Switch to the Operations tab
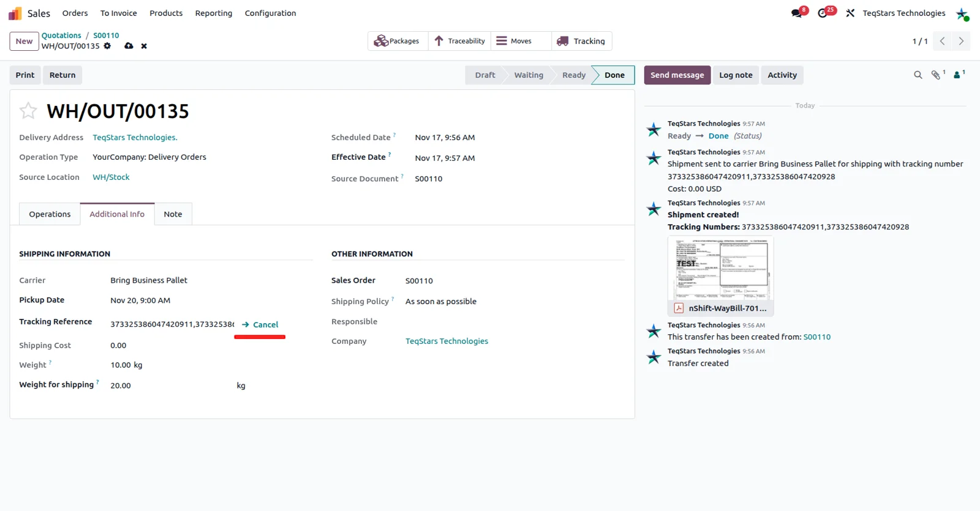Viewport: 980px width, 511px height. click(50, 214)
